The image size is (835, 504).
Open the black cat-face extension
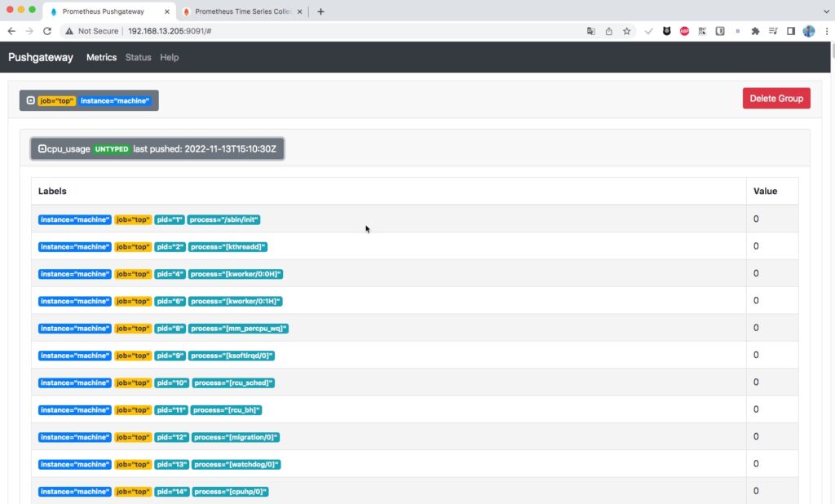pos(667,31)
